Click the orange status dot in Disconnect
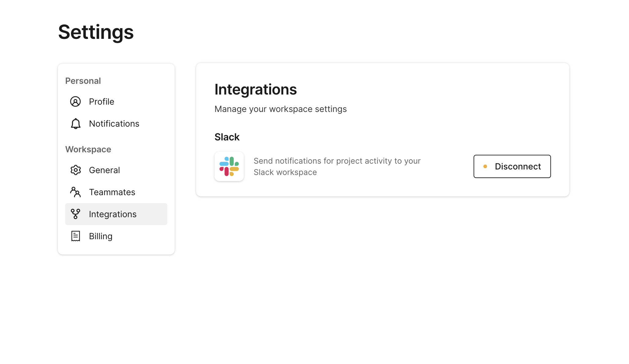The width and height of the screenshot is (629, 364). pos(485,166)
